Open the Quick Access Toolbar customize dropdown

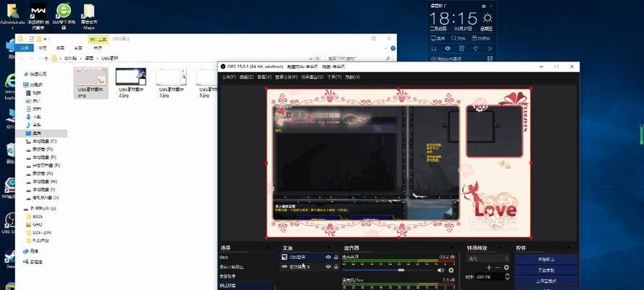44,38
